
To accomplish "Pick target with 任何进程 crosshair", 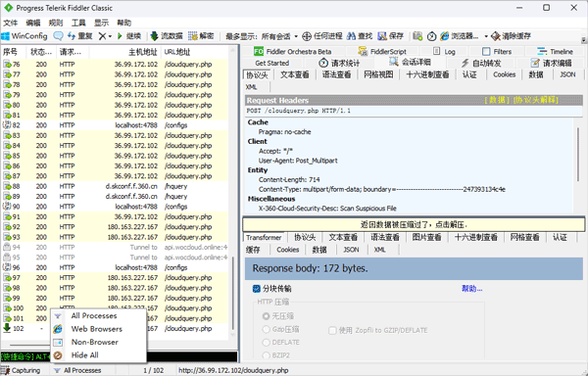I will [x=322, y=36].
